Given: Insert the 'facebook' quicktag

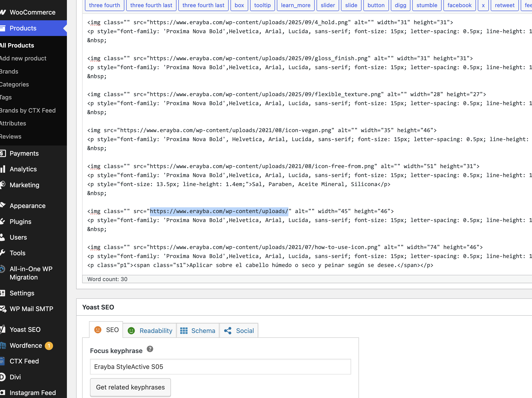Looking at the screenshot, I should point(459,5).
